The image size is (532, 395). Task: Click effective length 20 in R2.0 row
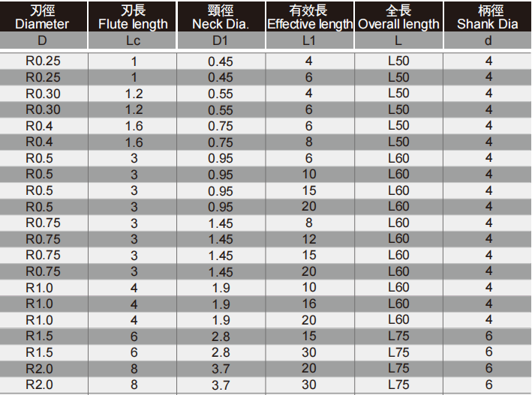309,368
